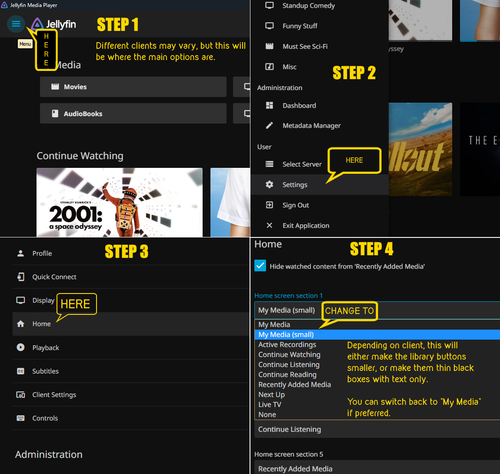The image size is (500, 474).
Task: Select Funny Stuff in side menu
Action: click(300, 26)
